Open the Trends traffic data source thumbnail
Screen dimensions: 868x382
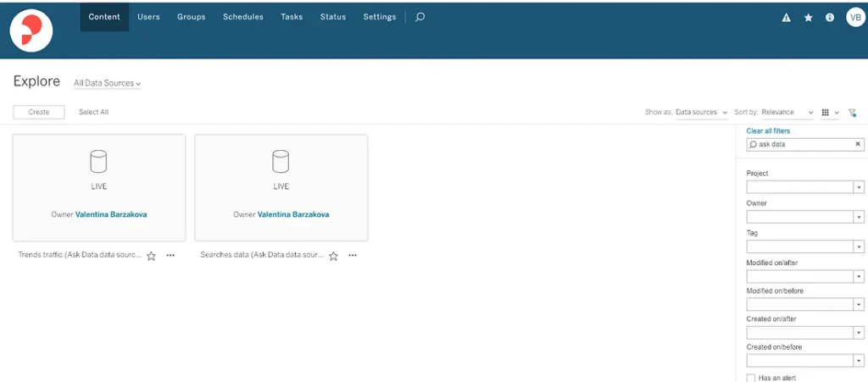[x=99, y=187]
